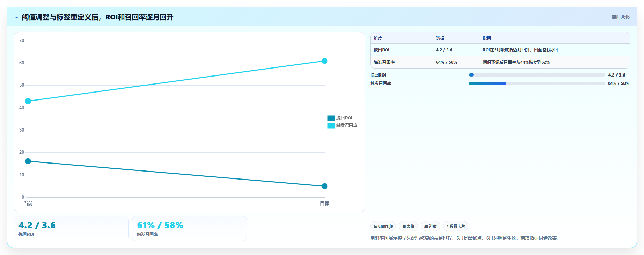644x255 pixels.
Task: Click the small arrow icon before the title
Action: (x=16, y=17)
